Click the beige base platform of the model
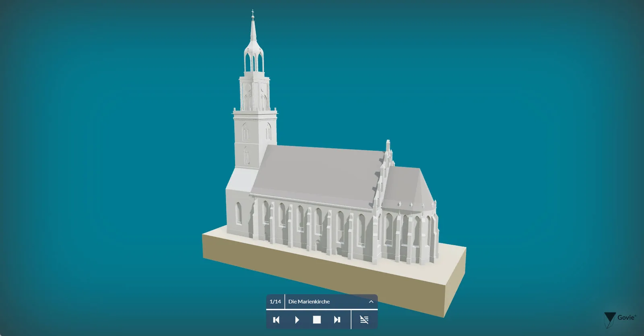644x336 pixels. [x=334, y=274]
